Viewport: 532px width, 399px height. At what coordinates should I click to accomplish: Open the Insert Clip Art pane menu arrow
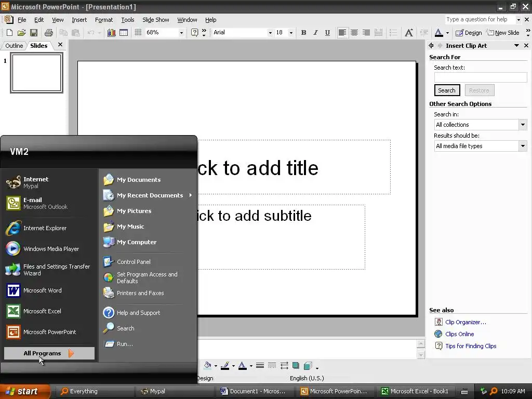tap(517, 46)
